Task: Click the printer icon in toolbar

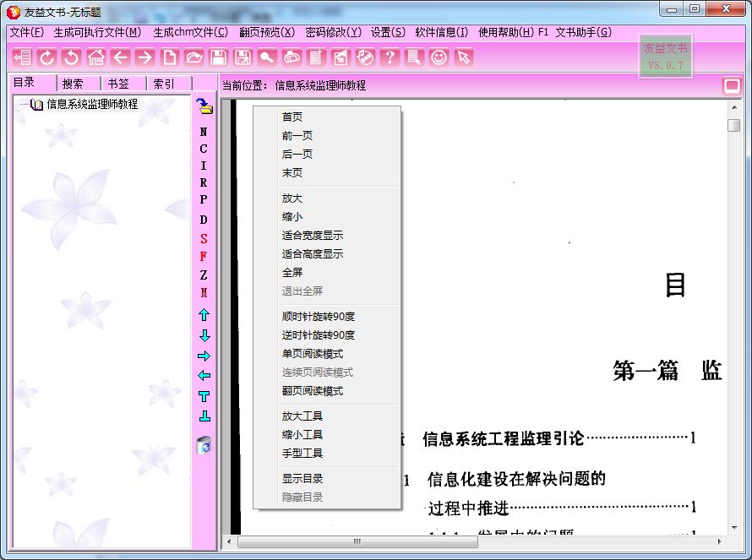Action: click(292, 57)
